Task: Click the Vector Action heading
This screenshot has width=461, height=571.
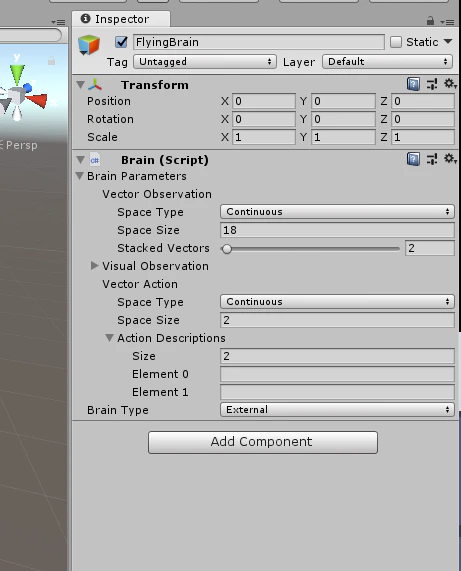Action: click(x=140, y=284)
